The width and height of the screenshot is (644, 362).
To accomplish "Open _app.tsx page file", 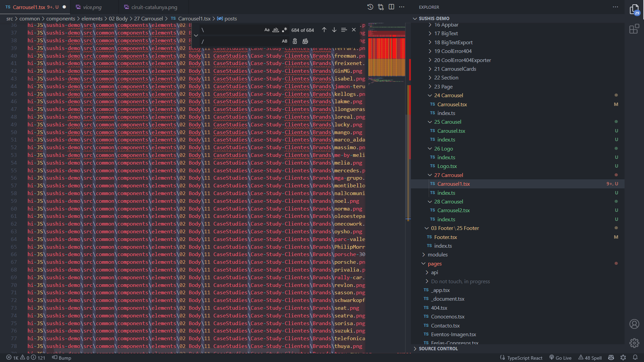I will (440, 290).
